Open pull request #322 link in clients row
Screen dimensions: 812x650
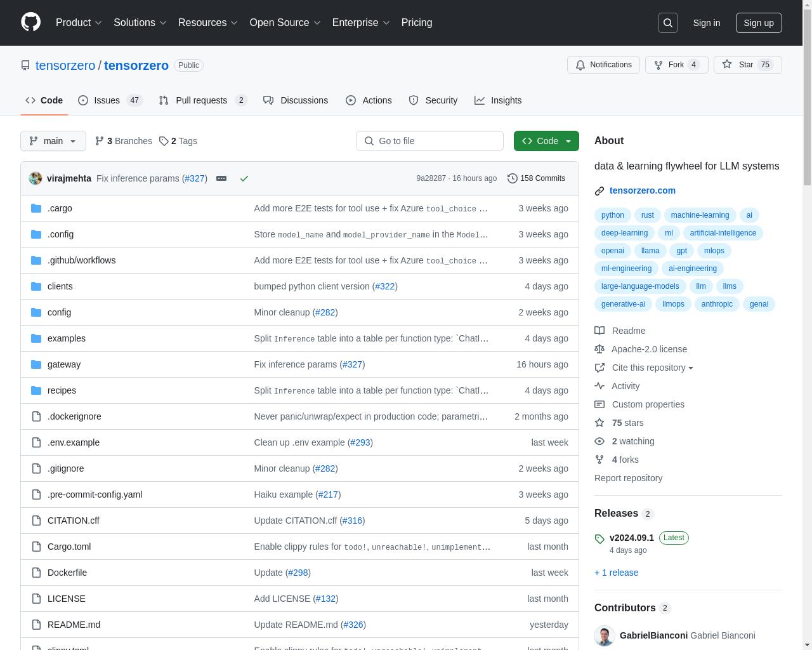(385, 286)
